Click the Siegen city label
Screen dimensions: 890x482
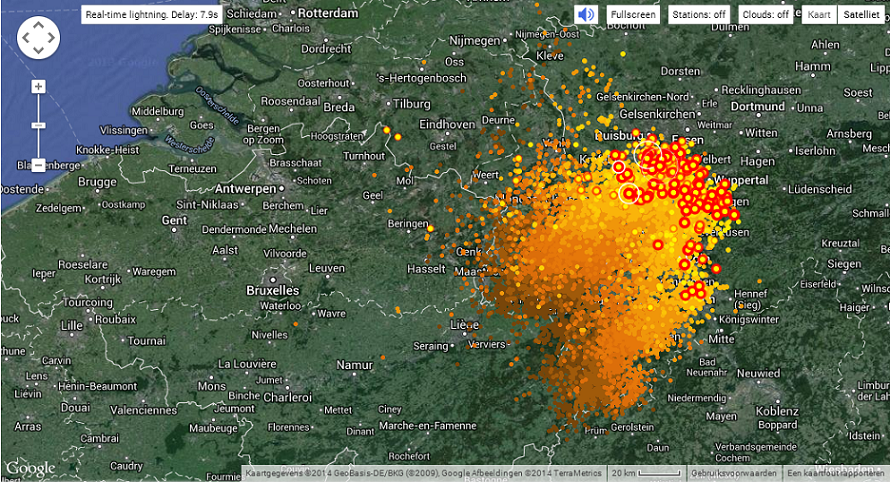click(x=843, y=264)
